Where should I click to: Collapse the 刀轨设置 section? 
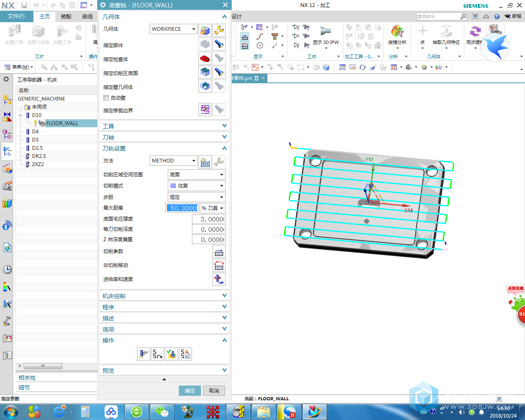pyautogui.click(x=164, y=148)
